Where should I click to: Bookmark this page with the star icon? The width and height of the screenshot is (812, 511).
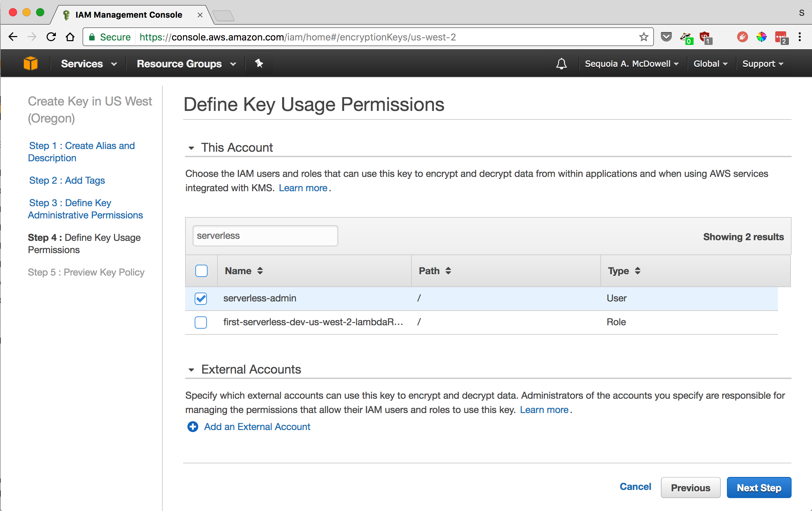(x=644, y=37)
